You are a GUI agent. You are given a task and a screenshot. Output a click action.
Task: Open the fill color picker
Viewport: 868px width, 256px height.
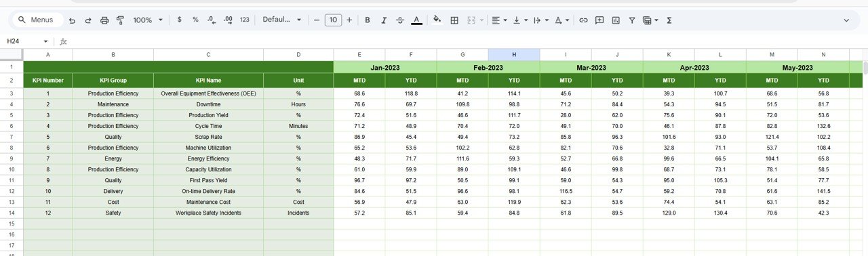(x=437, y=20)
